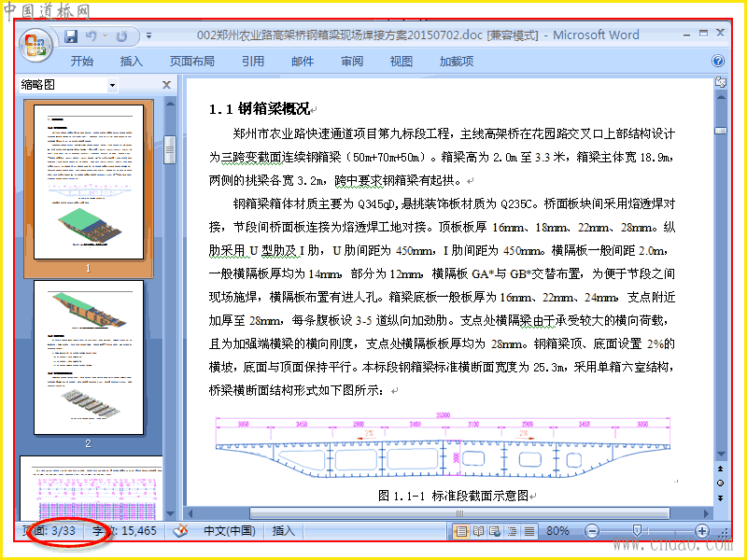Click the 80% zoom level button
747x560 pixels.
point(557,530)
